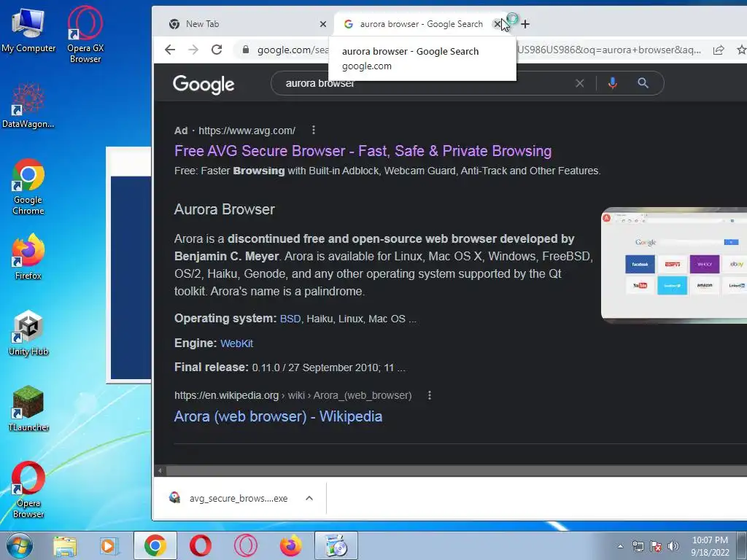This screenshot has height=560, width=747.
Task: Clear the search box with X icon
Action: point(580,83)
